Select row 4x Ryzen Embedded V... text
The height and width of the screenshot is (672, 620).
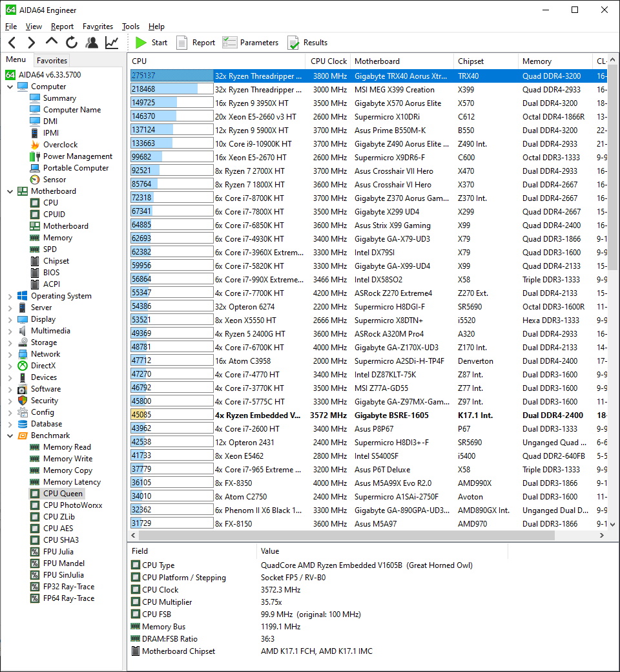point(258,415)
